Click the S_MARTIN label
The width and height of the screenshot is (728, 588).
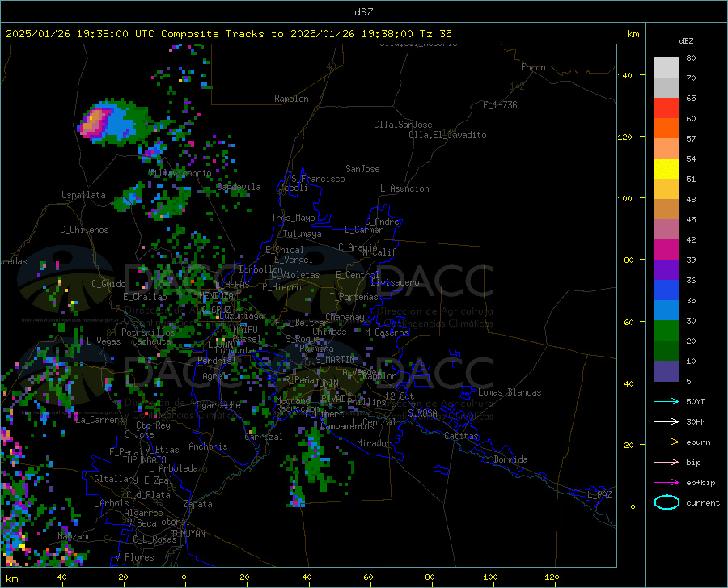coord(335,360)
